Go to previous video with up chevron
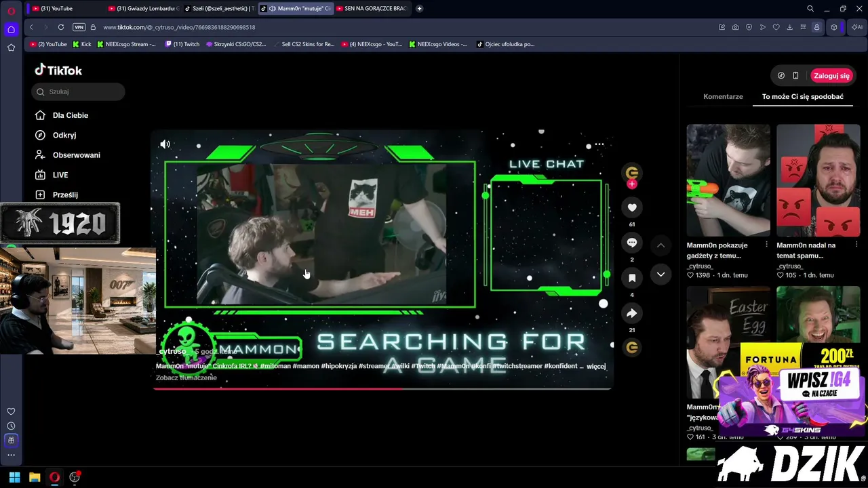868x488 pixels. tap(660, 245)
